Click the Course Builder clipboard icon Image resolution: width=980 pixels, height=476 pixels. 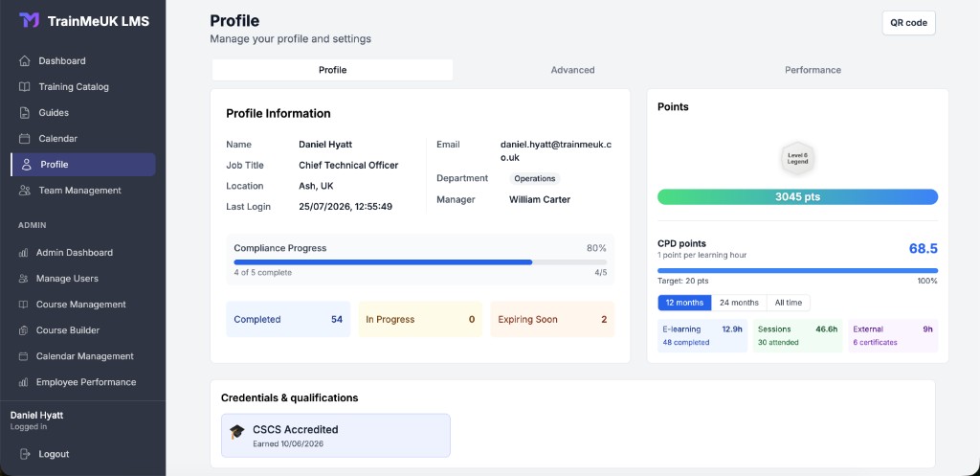pyautogui.click(x=23, y=330)
